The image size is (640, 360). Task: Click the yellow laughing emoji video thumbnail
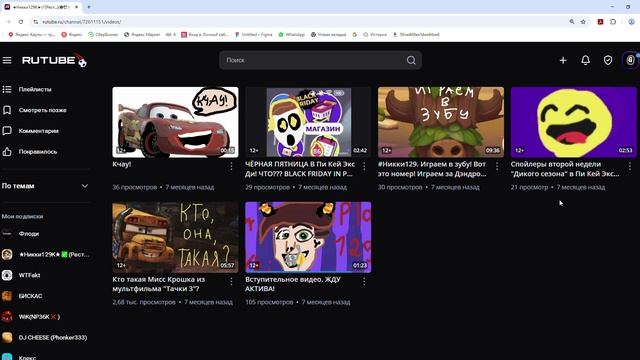pos(573,122)
